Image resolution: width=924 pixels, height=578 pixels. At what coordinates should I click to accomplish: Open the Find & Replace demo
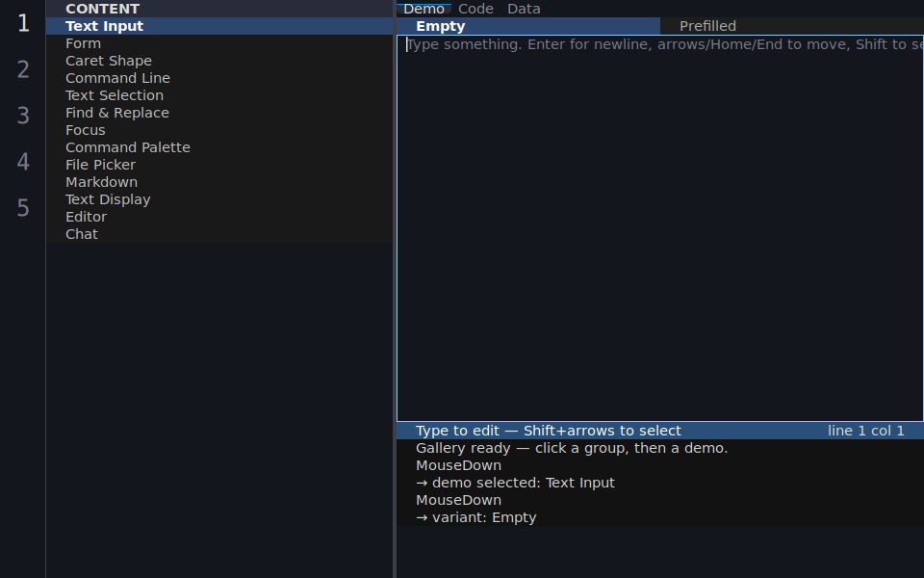coord(219,113)
